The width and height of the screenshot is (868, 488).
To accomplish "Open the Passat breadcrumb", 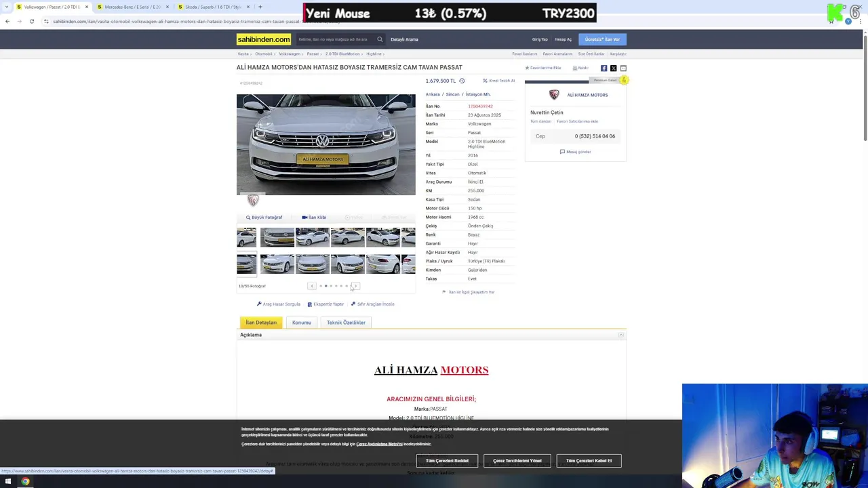I will click(313, 54).
